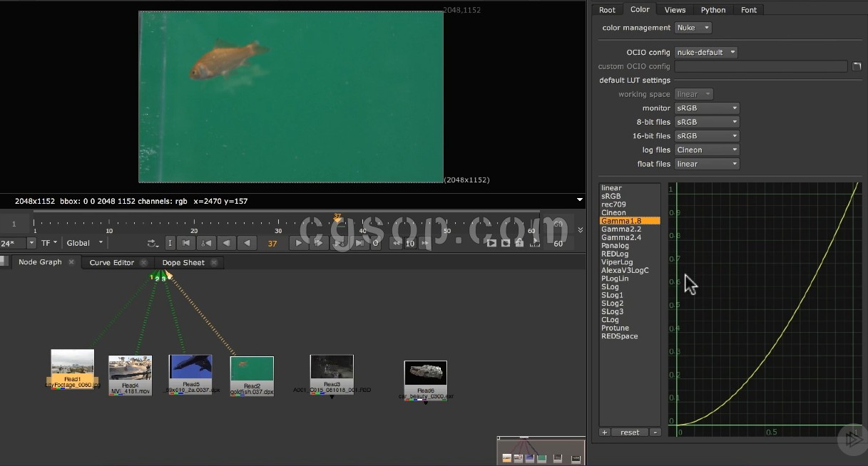
Task: Click the playhead marker at frame 37
Action: click(337, 218)
